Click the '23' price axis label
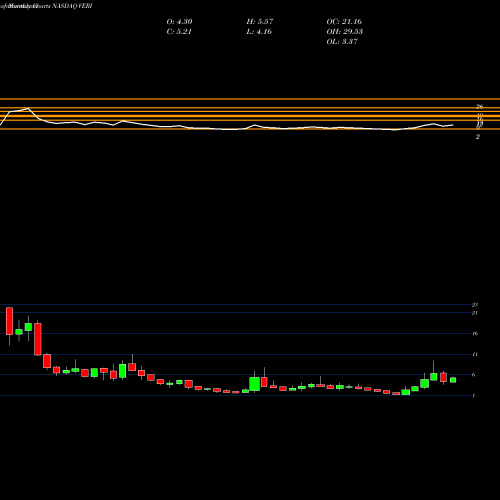Screen dimensions: 500x500 [475, 305]
